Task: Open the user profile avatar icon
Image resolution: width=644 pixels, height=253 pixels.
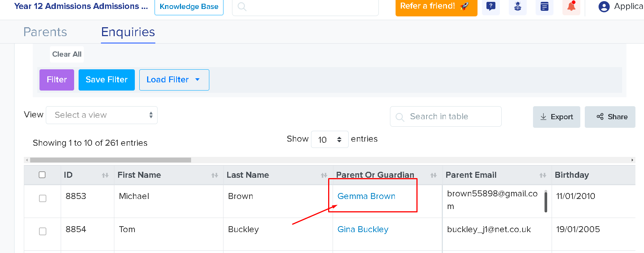Action: click(x=604, y=7)
